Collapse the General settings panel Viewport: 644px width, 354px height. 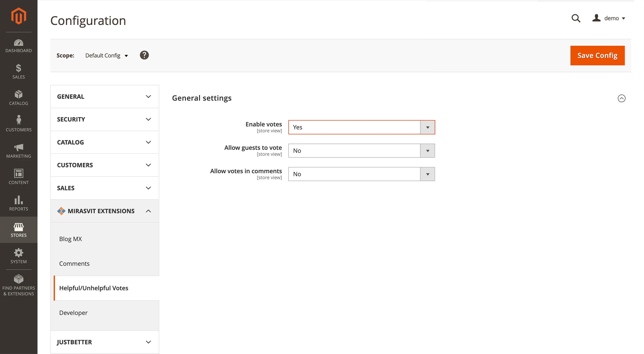tap(622, 98)
